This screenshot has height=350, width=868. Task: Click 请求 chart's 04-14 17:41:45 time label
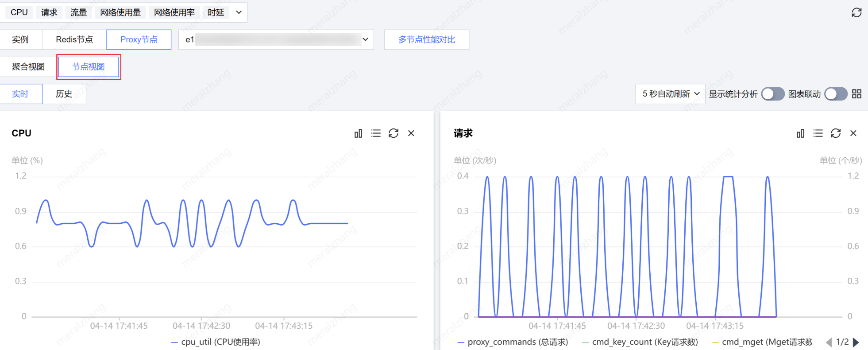[557, 326]
